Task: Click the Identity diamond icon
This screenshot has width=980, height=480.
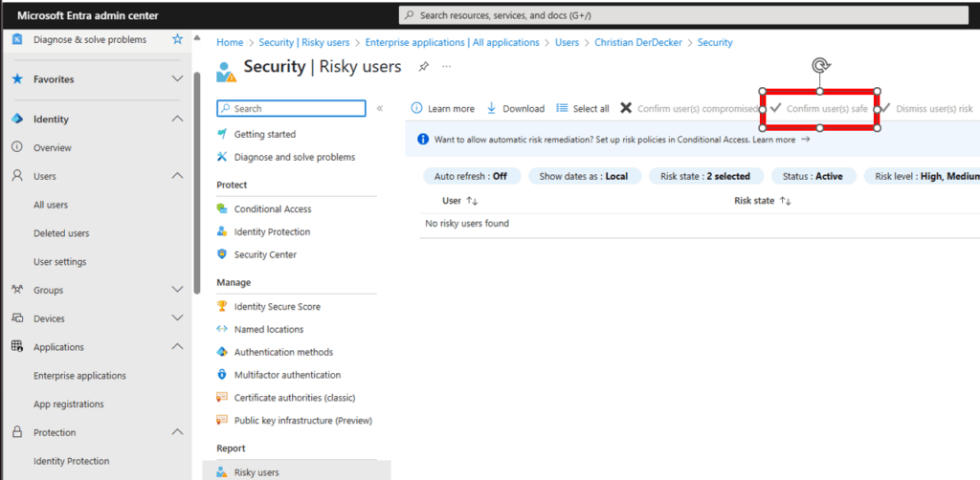Action: (x=17, y=120)
